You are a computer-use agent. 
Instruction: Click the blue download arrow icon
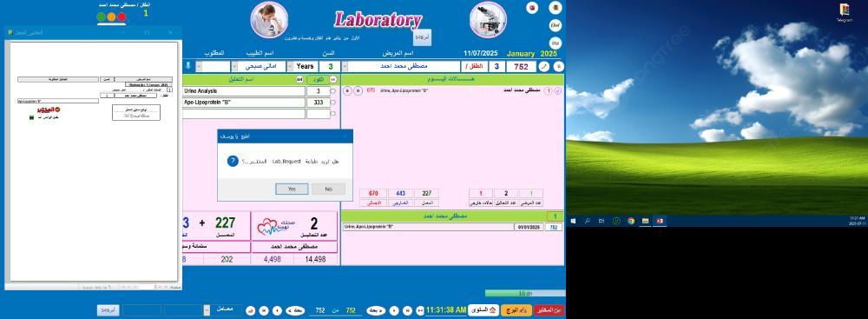(x=188, y=67)
